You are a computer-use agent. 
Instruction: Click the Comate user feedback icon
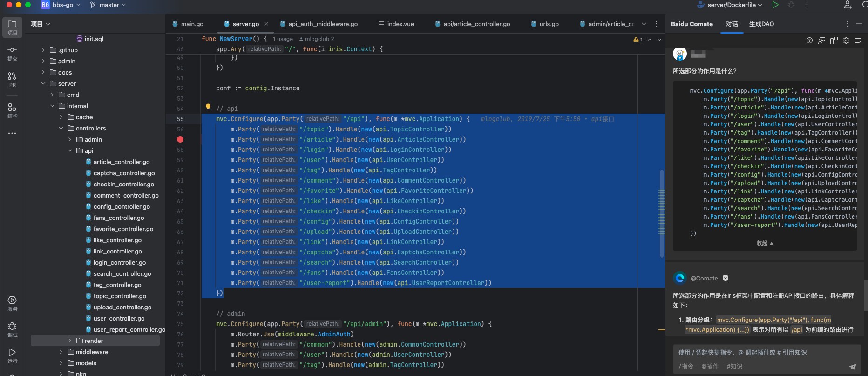(821, 41)
